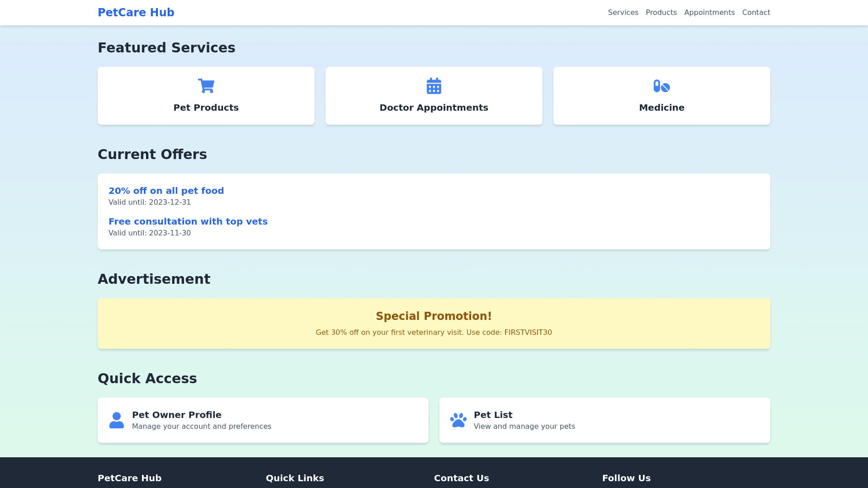
Task: Open Appointments from the top navigation
Action: pyautogui.click(x=709, y=13)
